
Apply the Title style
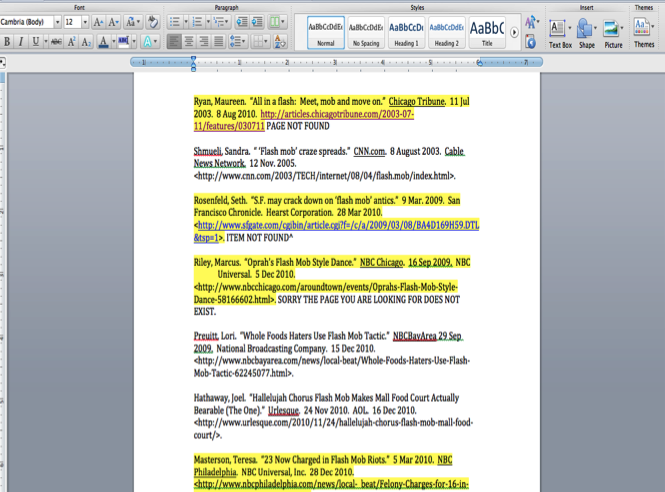pyautogui.click(x=487, y=33)
